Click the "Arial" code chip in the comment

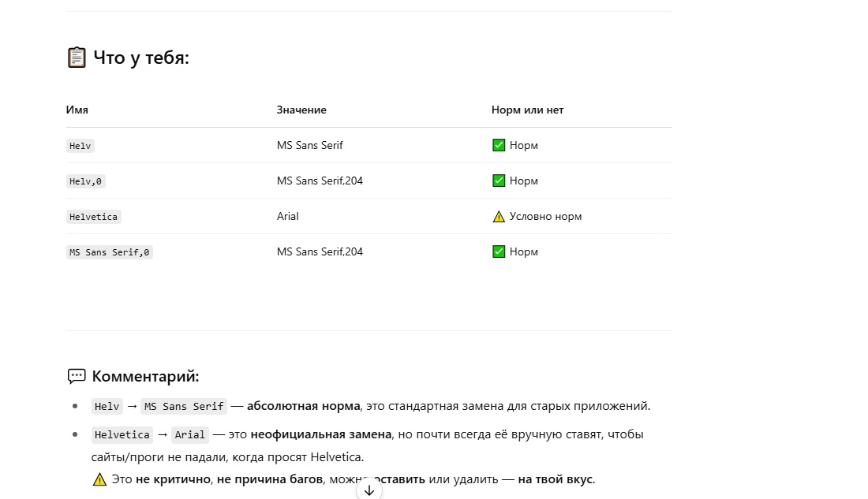tap(190, 434)
